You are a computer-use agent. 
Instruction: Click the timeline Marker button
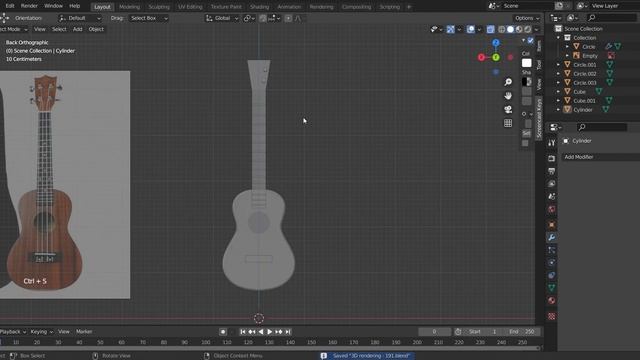(x=84, y=332)
